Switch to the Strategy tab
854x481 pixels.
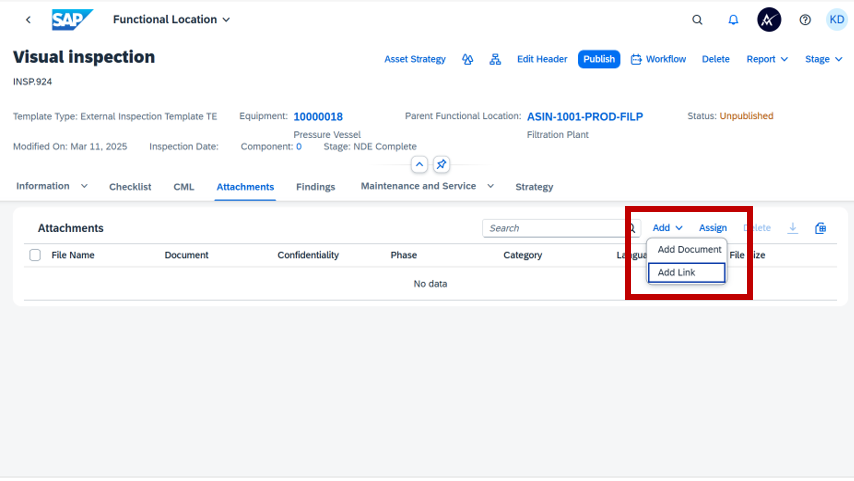click(x=534, y=187)
